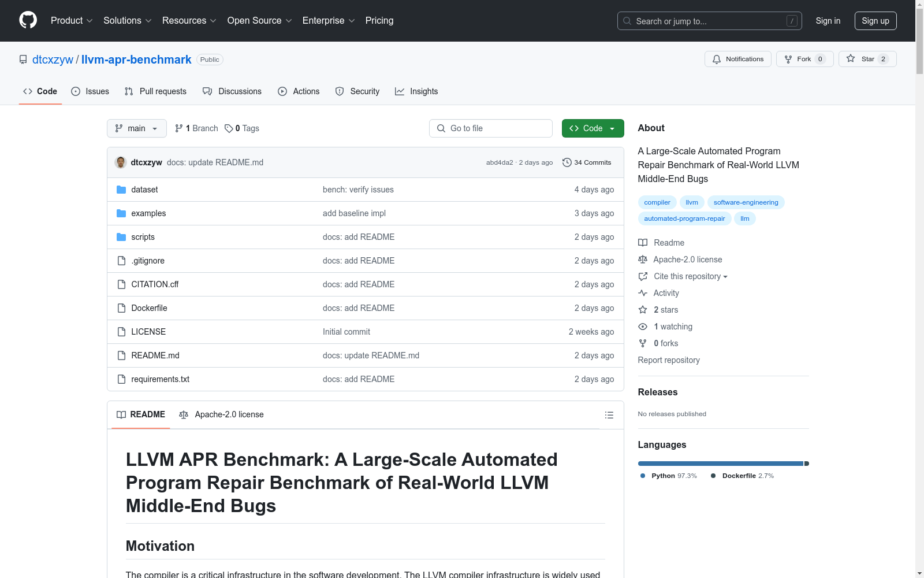Click the compiler topic tag
This screenshot has height=578, width=924.
[x=657, y=202]
